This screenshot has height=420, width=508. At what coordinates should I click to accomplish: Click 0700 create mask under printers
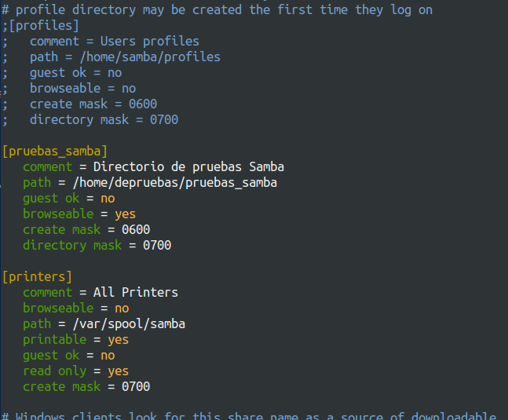pos(136,387)
